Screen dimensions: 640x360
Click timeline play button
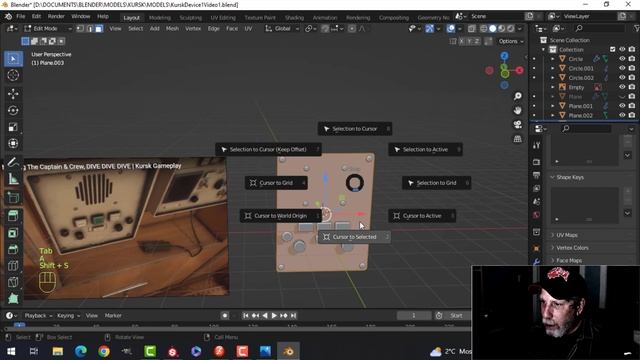point(274,316)
